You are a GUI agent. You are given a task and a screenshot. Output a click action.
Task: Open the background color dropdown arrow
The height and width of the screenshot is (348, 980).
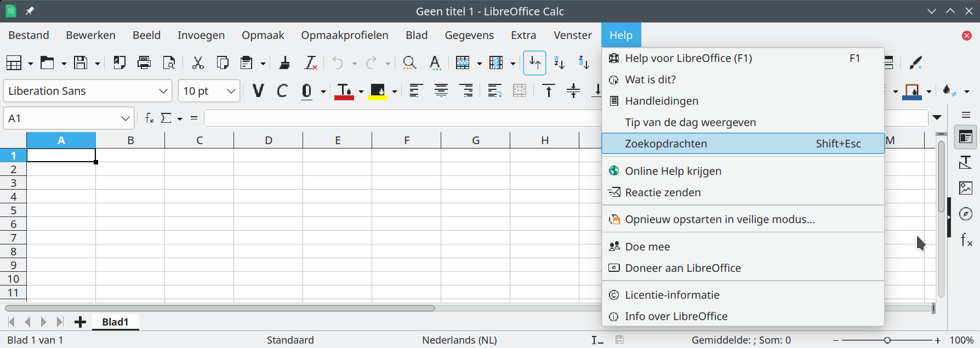pyautogui.click(x=395, y=92)
